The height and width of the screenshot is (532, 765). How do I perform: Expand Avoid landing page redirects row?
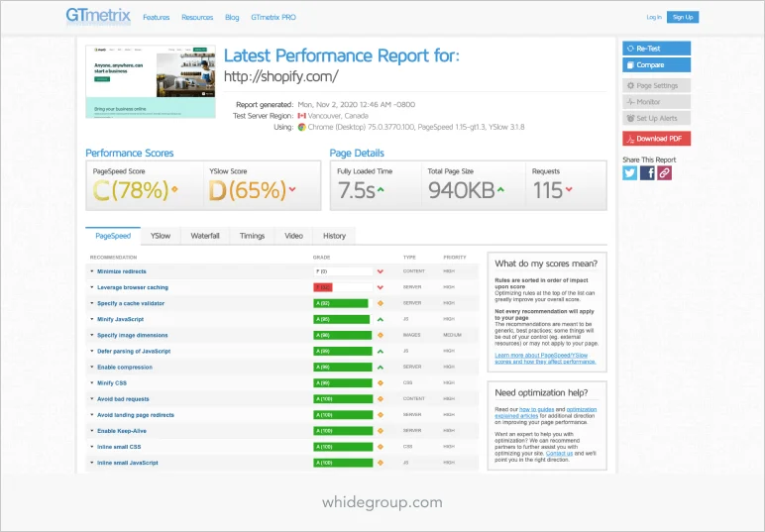pos(92,415)
